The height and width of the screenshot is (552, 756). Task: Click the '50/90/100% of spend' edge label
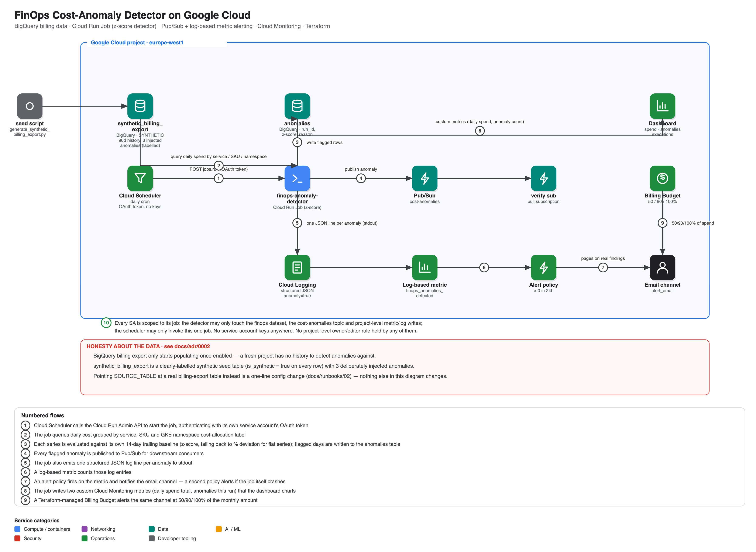[693, 223]
